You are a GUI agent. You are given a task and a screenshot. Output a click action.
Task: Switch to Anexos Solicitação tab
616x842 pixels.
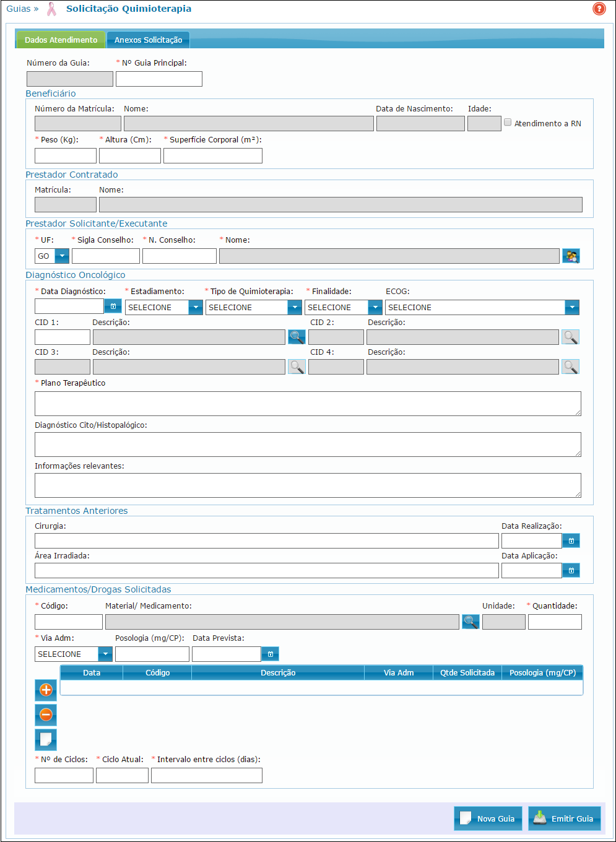[148, 40]
